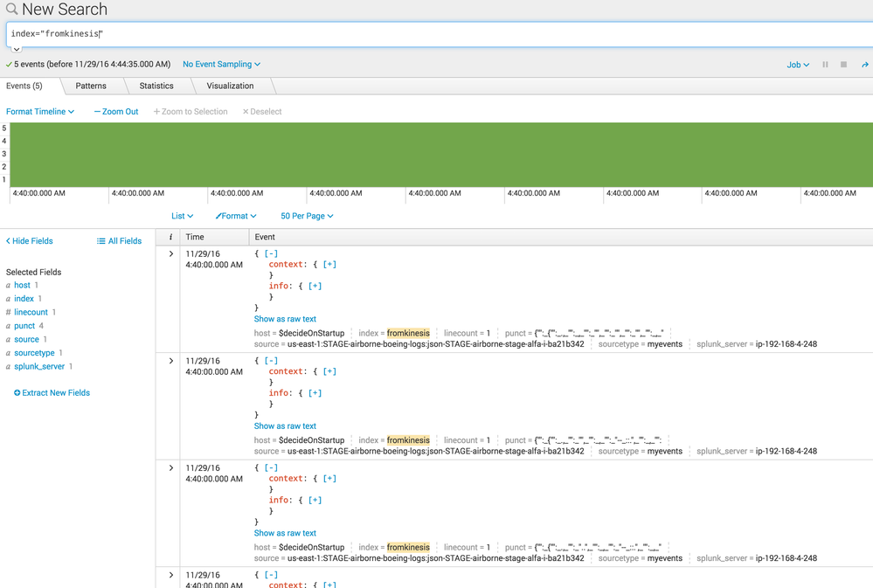The image size is (873, 588).
Task: Open the All Fields list
Action: (119, 241)
